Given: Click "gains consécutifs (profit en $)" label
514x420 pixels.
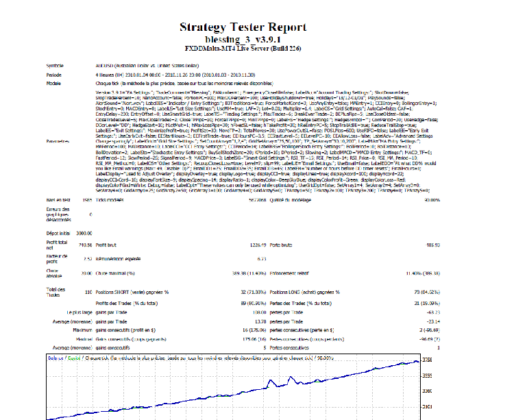Looking at the screenshot, I should coord(125,330).
